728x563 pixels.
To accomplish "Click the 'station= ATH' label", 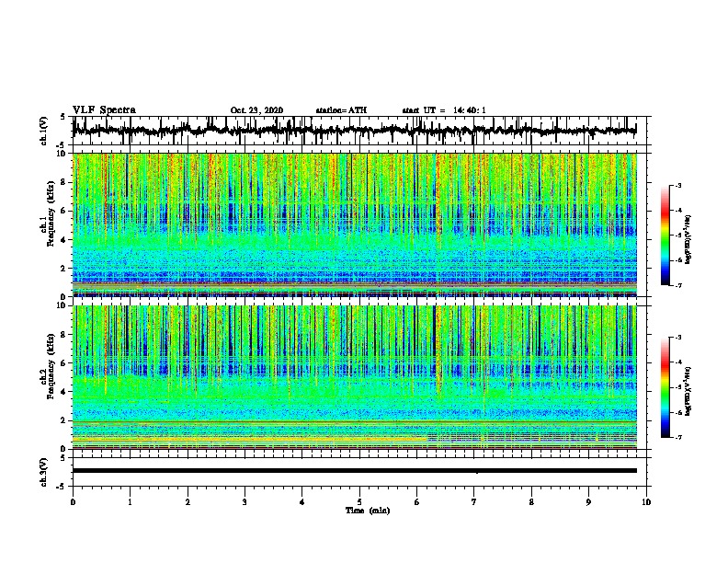I will point(341,110).
